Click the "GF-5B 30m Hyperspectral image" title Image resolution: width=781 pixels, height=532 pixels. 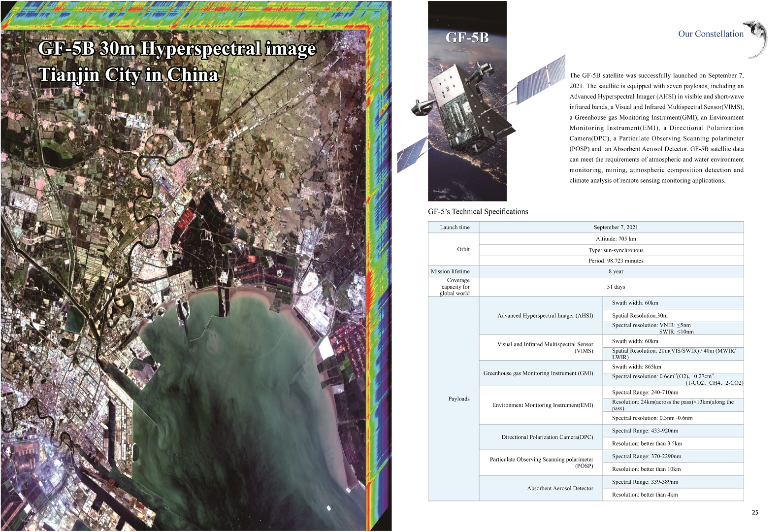tap(177, 49)
